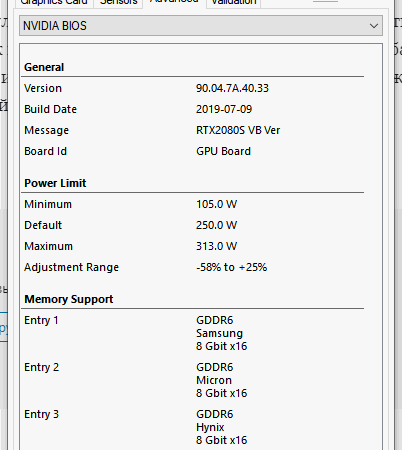Open the Advanced tab
This screenshot has height=450, width=402.
174,2
